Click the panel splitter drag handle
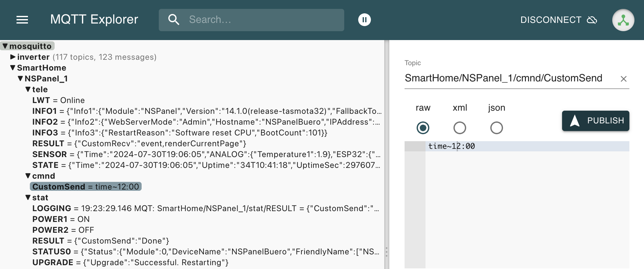644x269 pixels. 386,252
